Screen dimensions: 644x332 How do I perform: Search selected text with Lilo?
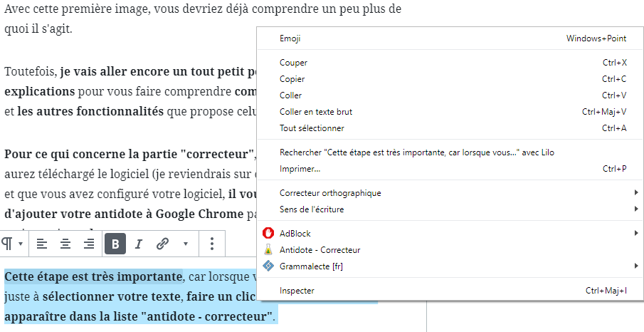coord(416,152)
